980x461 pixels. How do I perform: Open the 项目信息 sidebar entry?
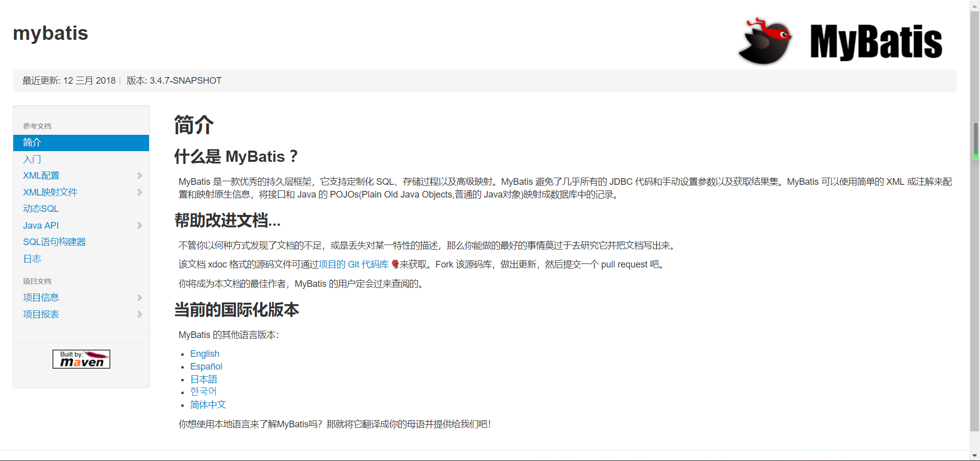(x=41, y=298)
